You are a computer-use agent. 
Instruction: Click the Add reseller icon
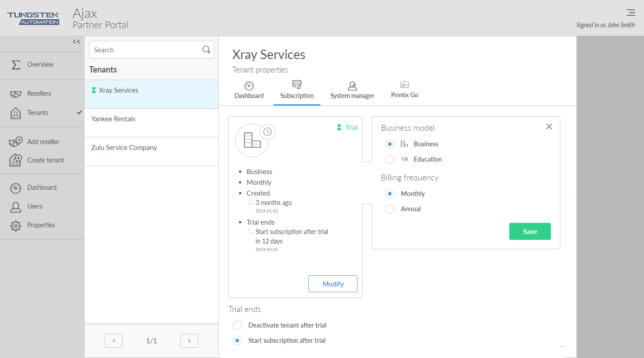point(16,142)
